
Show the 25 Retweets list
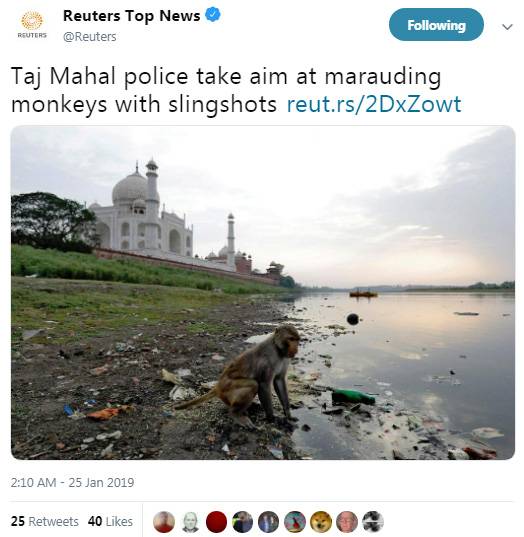(x=45, y=521)
